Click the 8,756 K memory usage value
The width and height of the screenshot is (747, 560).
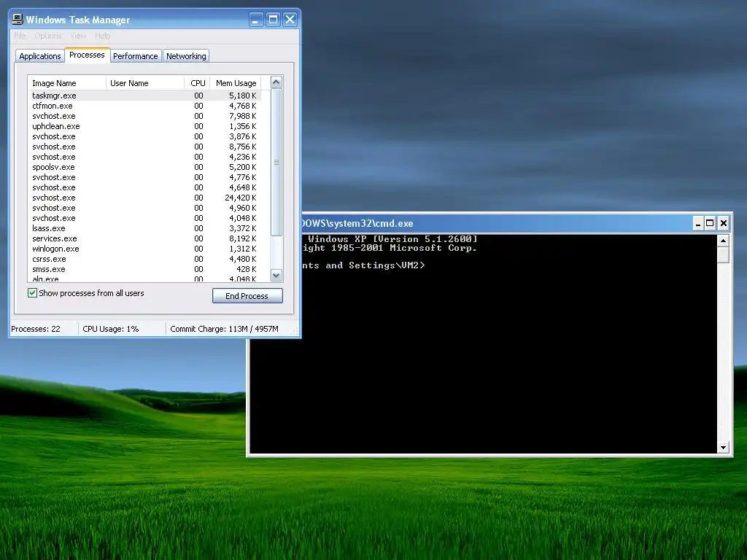242,147
